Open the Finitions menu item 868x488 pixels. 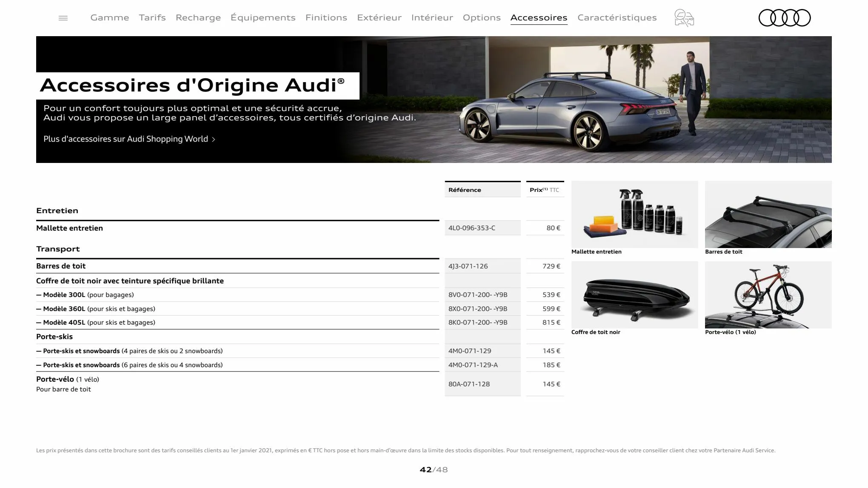(x=326, y=17)
